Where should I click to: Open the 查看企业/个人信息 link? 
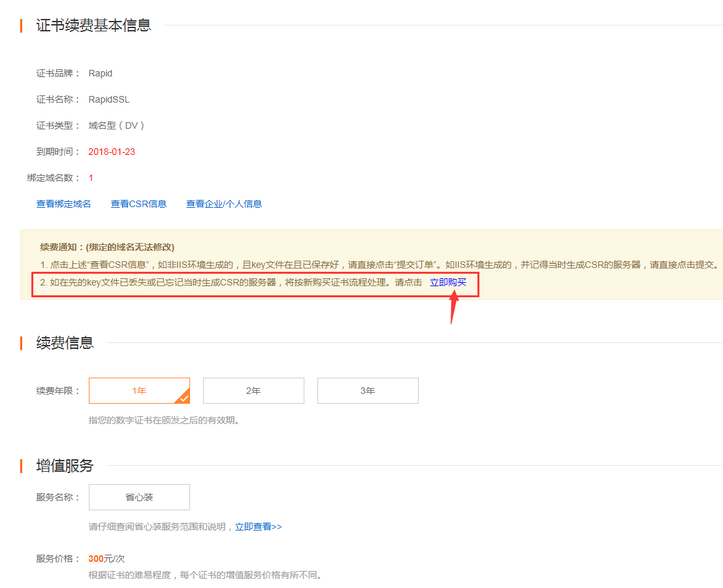(x=224, y=204)
